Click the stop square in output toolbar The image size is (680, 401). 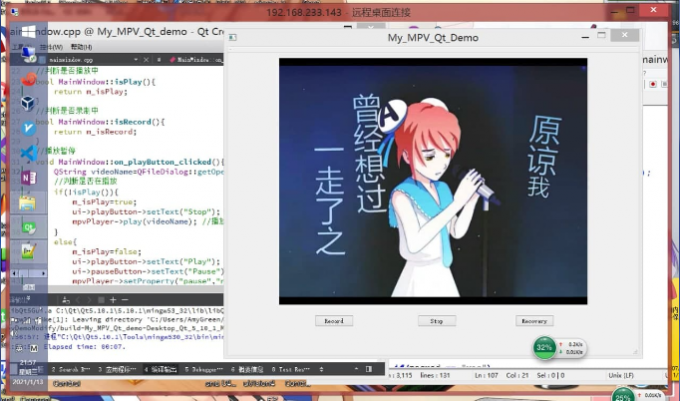101,300
